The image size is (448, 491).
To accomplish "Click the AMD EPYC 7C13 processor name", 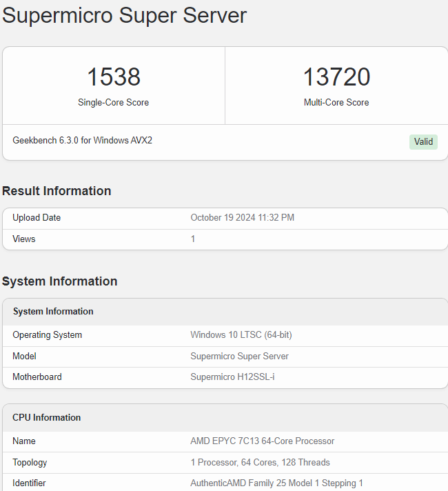I will point(262,441).
